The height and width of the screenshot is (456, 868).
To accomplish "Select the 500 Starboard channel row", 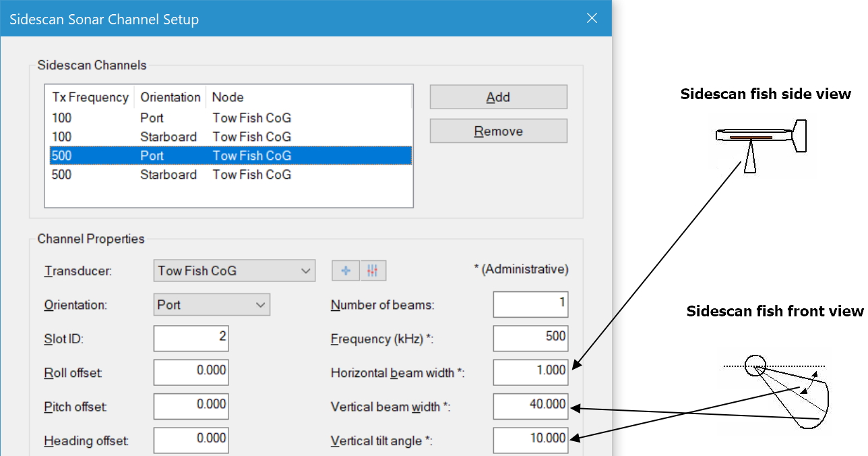I will tap(229, 175).
